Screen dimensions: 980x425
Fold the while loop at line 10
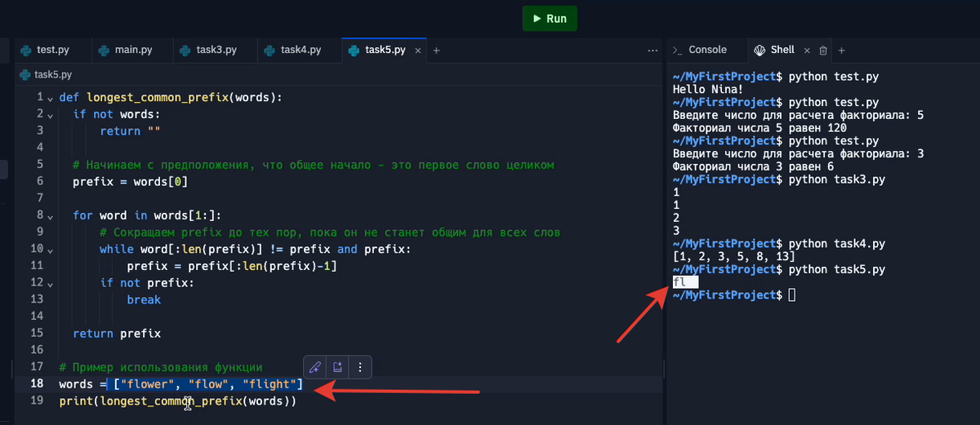50,249
